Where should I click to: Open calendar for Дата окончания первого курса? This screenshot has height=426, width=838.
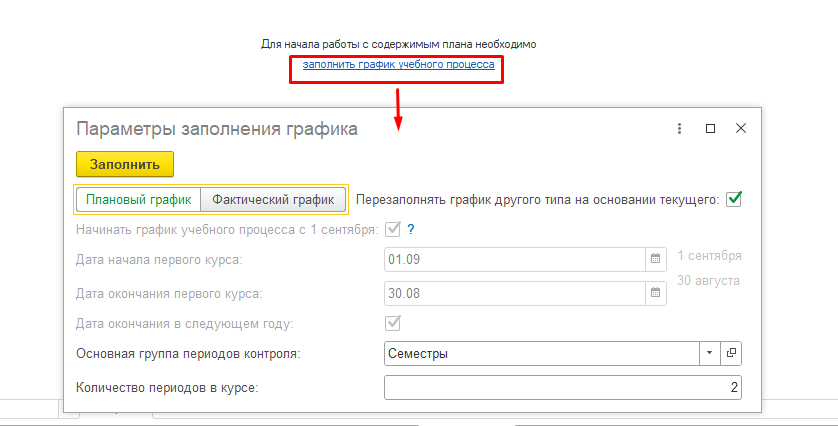coord(656,293)
